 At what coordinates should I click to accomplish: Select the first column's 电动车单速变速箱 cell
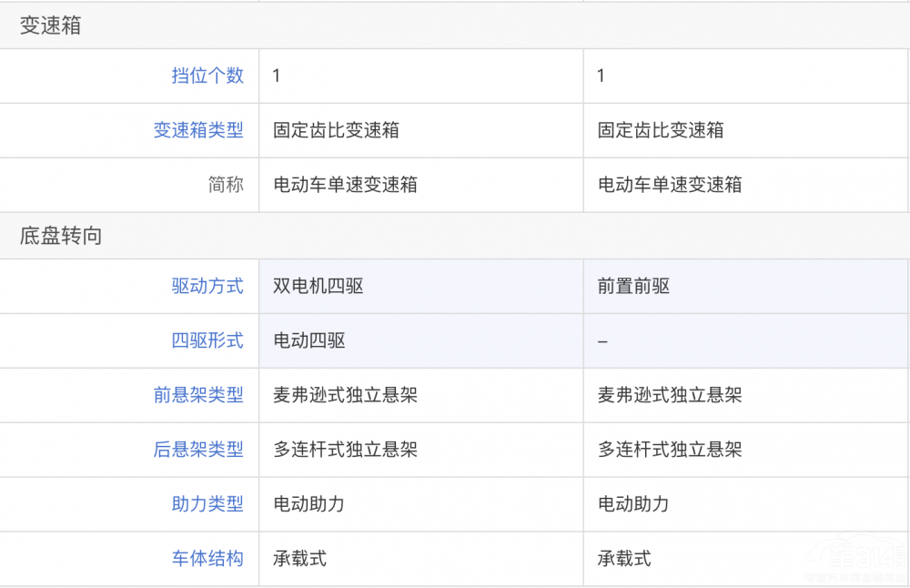pyautogui.click(x=345, y=185)
